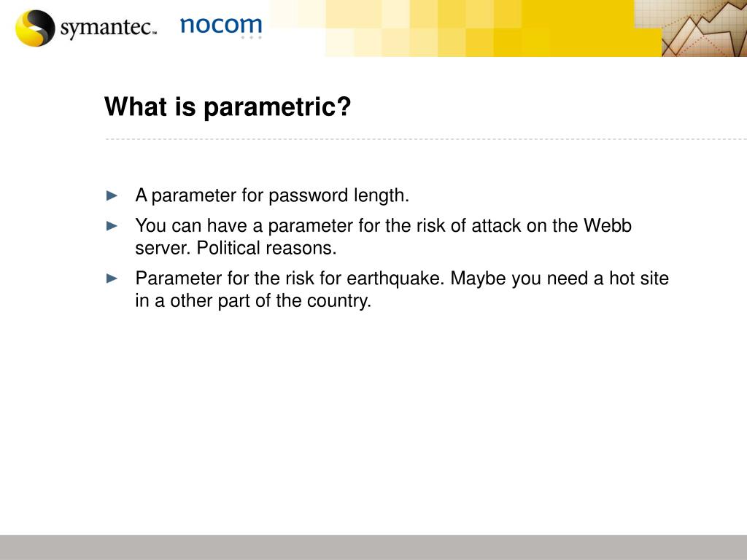Click the Symantec yellow circle logo
This screenshot has width=747, height=560.
(35, 28)
